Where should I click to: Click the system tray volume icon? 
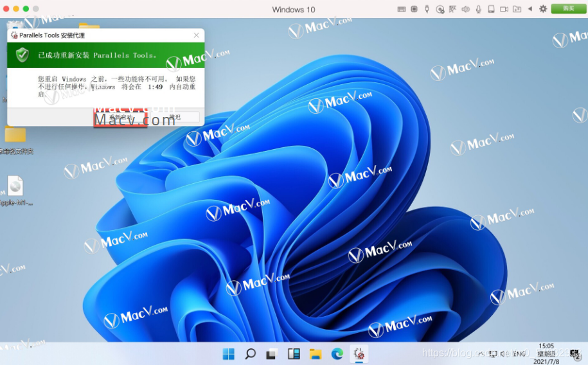tap(504, 353)
